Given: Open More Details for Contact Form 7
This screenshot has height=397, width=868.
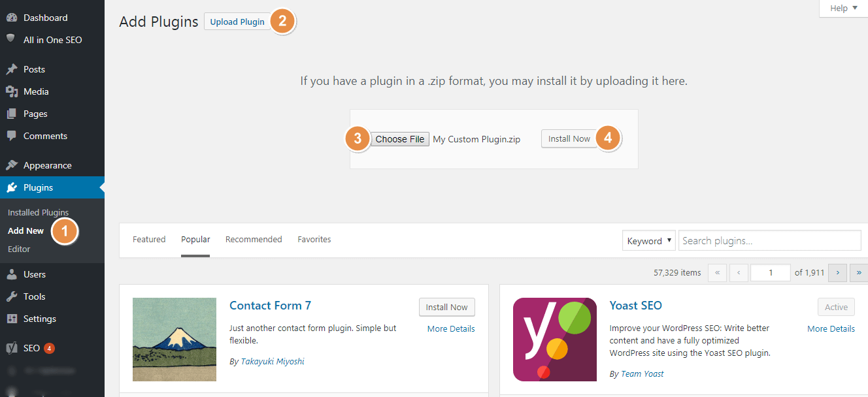Looking at the screenshot, I should point(451,329).
